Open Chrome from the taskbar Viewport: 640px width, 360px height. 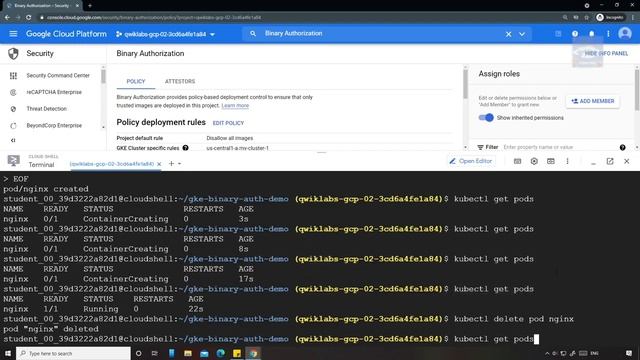click(253, 353)
